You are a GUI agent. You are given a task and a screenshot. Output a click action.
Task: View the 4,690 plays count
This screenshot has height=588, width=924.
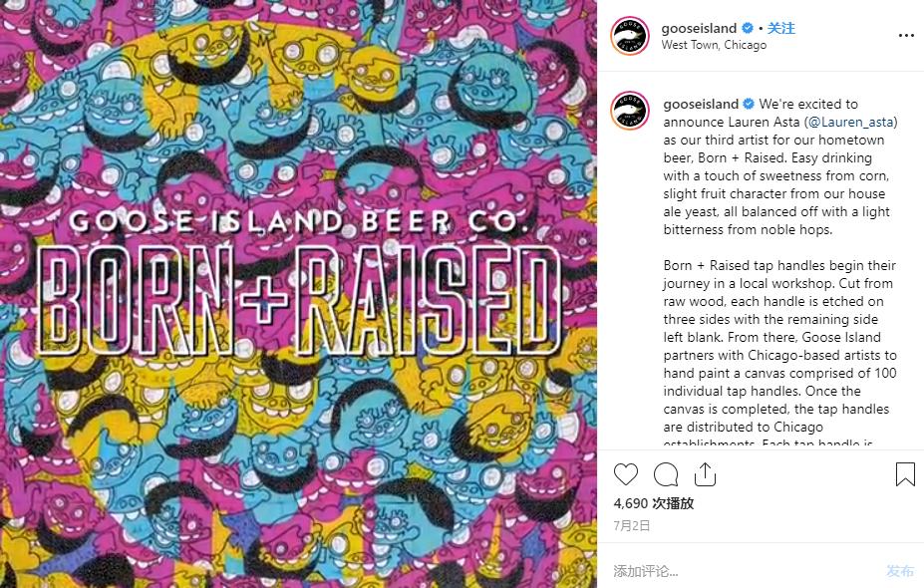654,503
